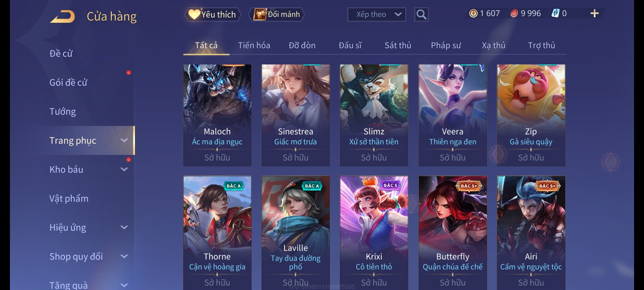The image size is (644, 290).
Task: Open the search magnifier icon
Action: tap(421, 15)
